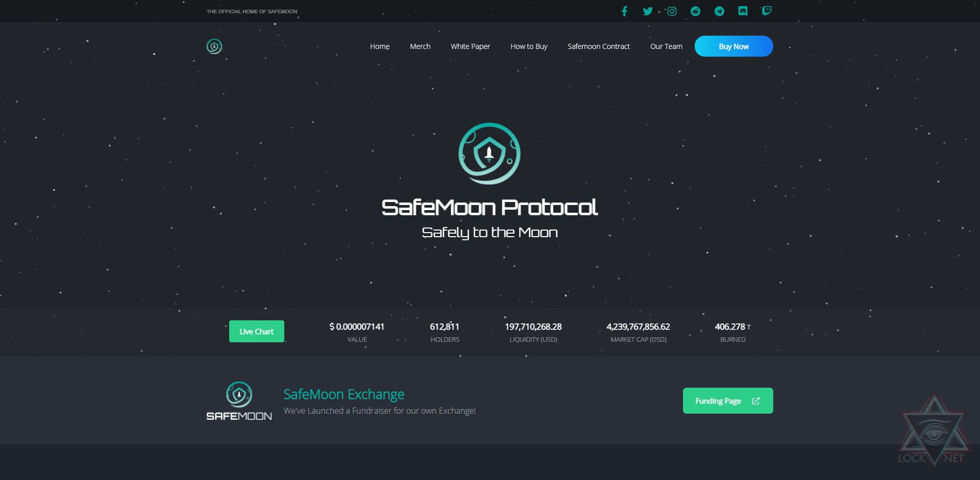This screenshot has width=980, height=480.
Task: Open the SafeMoon Twitter icon
Action: pos(648,11)
